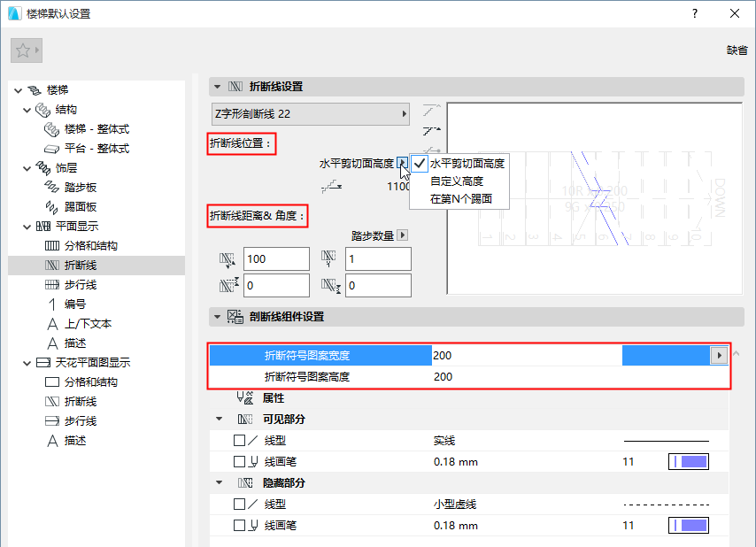Collapse the 平面显示 tree node

point(27,227)
